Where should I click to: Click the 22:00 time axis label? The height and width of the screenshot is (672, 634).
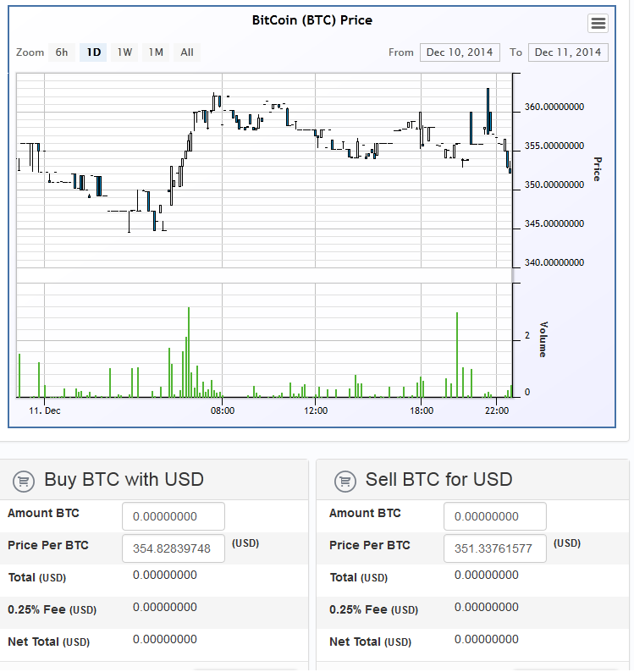tap(497, 410)
